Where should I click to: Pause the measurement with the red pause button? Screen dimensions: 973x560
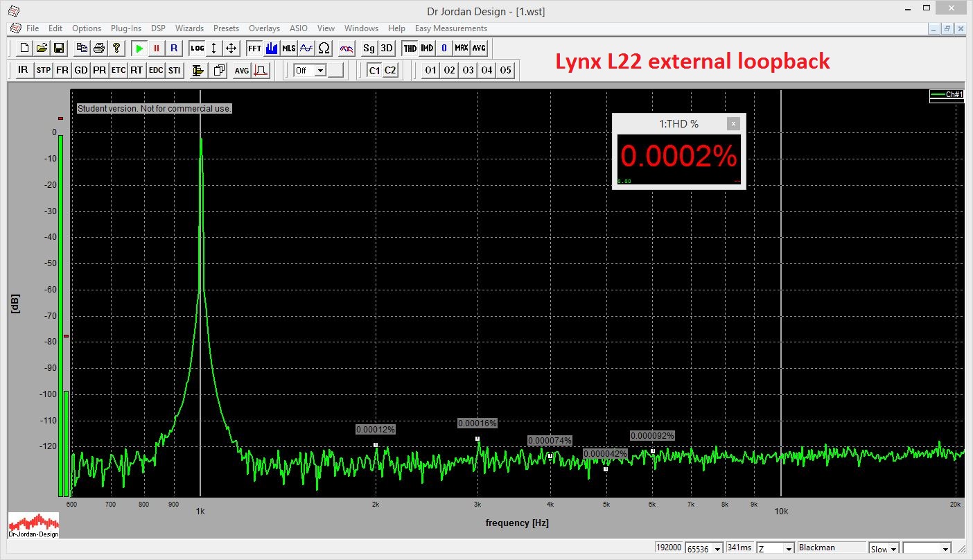[x=157, y=48]
